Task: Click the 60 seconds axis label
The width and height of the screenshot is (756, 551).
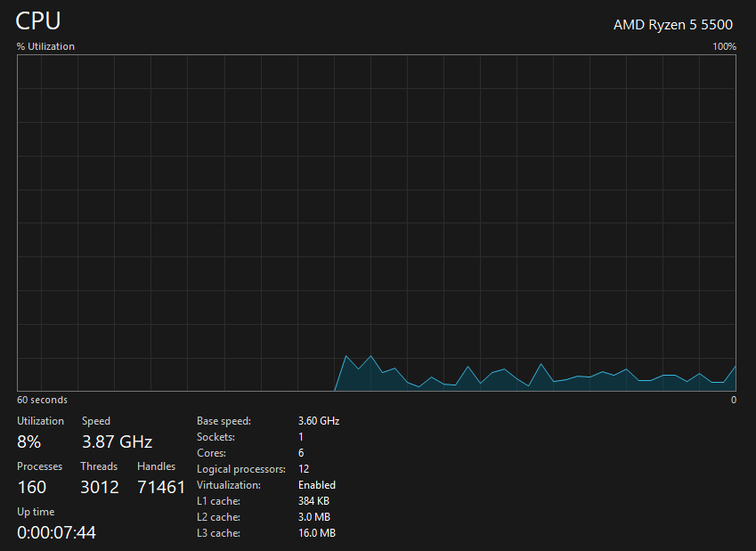Action: 42,400
